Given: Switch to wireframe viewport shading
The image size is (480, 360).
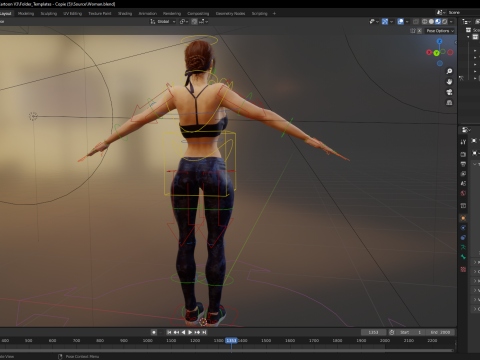Looking at the screenshot, I should click(425, 21).
